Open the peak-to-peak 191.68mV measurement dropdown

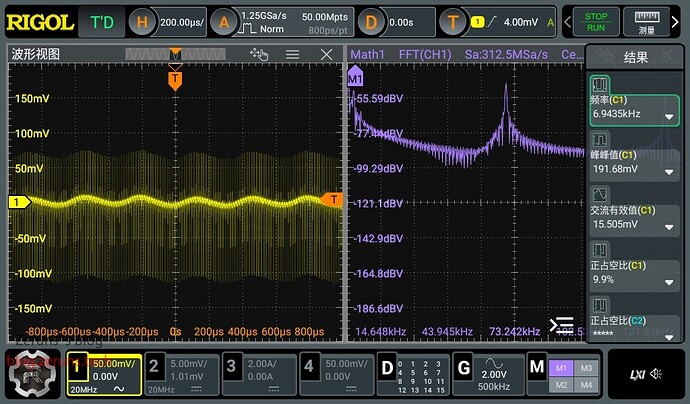click(x=670, y=172)
